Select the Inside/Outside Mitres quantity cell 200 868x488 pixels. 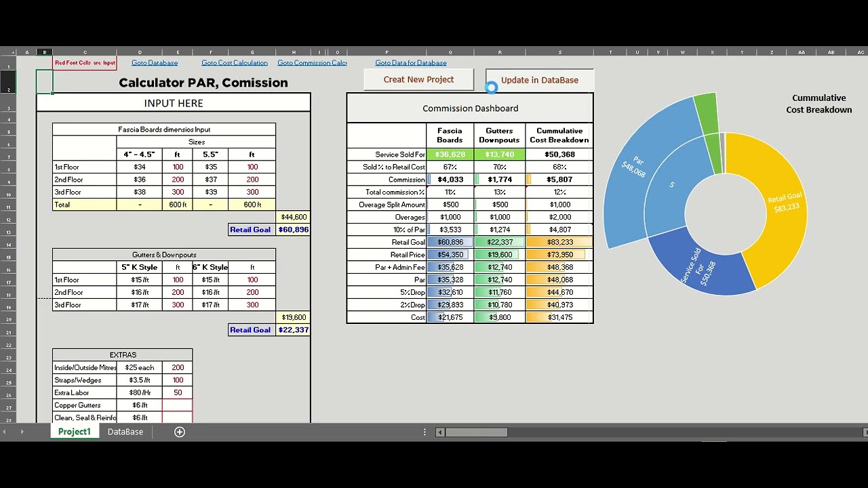178,367
